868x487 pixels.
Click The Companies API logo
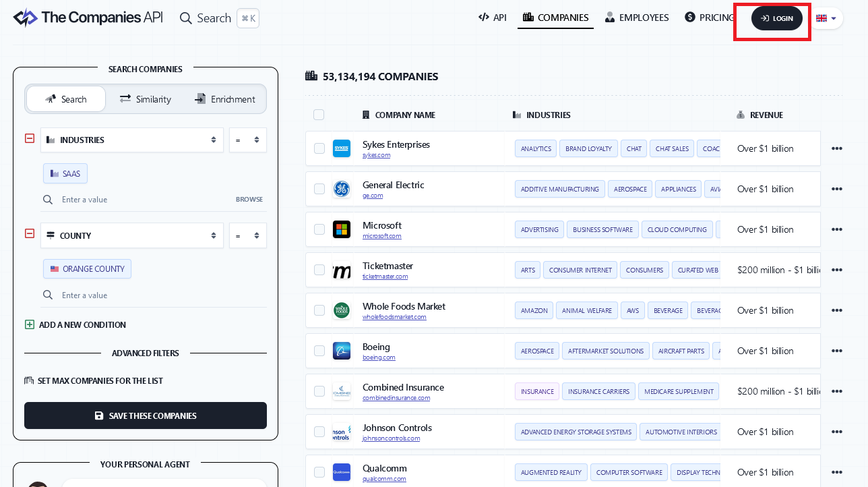(x=88, y=18)
